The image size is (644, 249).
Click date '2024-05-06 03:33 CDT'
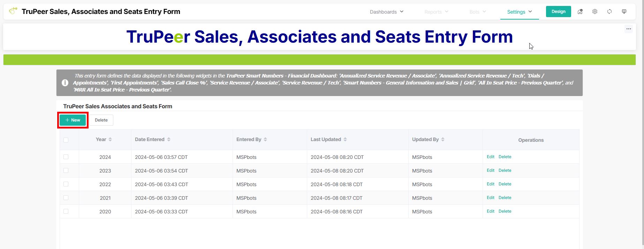[x=161, y=212]
